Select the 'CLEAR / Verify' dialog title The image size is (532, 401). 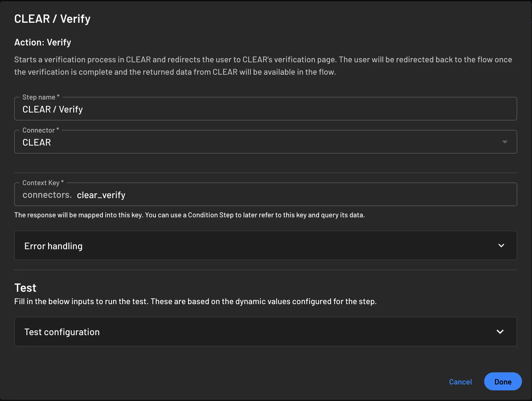52,19
